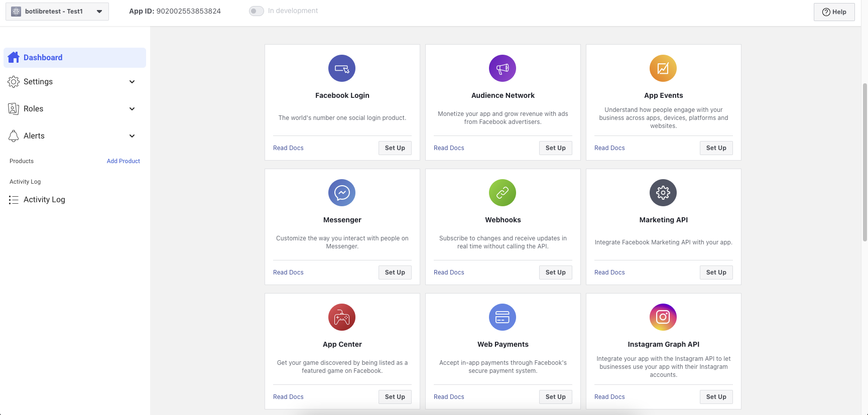Open the Help button
Viewport: 868px width, 415px height.
834,12
